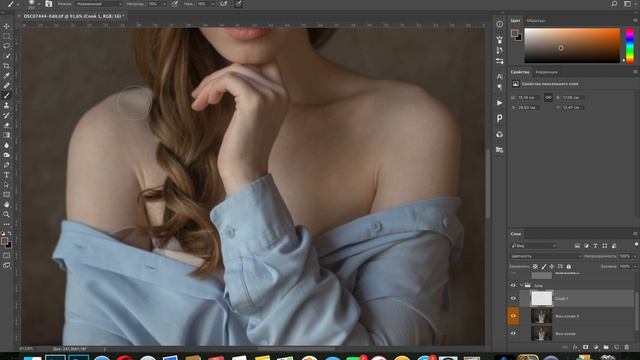
Task: Select the Rectangular Marquee tool
Action: (7, 36)
